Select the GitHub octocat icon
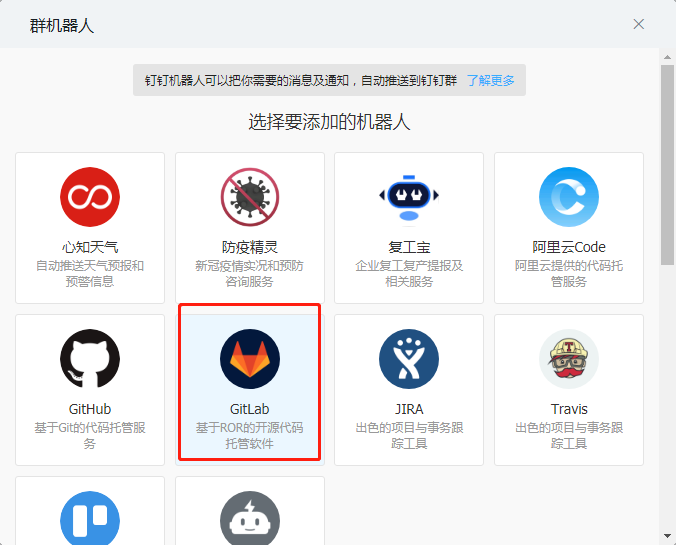Viewport: 676px width, 545px height. (90, 359)
